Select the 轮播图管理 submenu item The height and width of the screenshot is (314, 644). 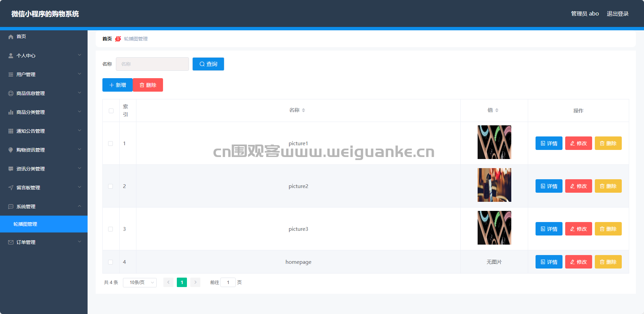[44, 224]
